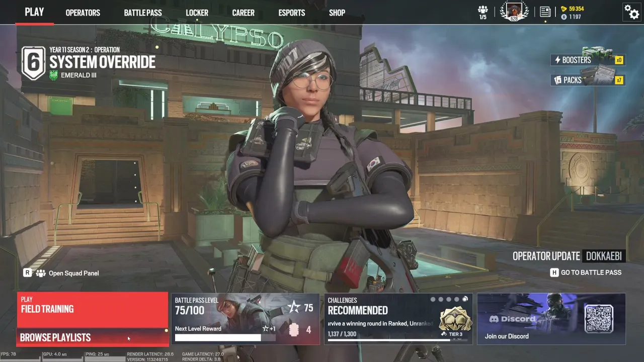Switch to the PLAY tab
The width and height of the screenshot is (644, 362).
tap(34, 12)
